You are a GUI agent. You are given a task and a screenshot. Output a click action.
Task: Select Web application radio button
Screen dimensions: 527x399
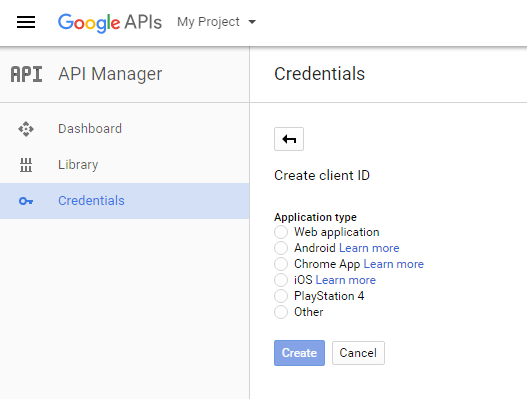pos(281,232)
